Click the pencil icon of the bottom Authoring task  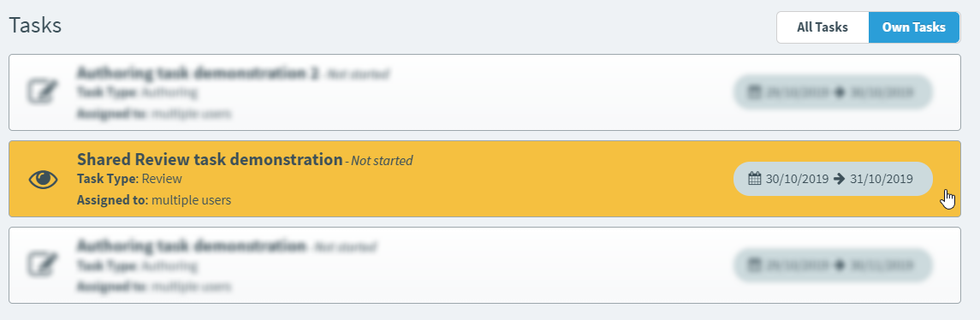pyautogui.click(x=43, y=265)
